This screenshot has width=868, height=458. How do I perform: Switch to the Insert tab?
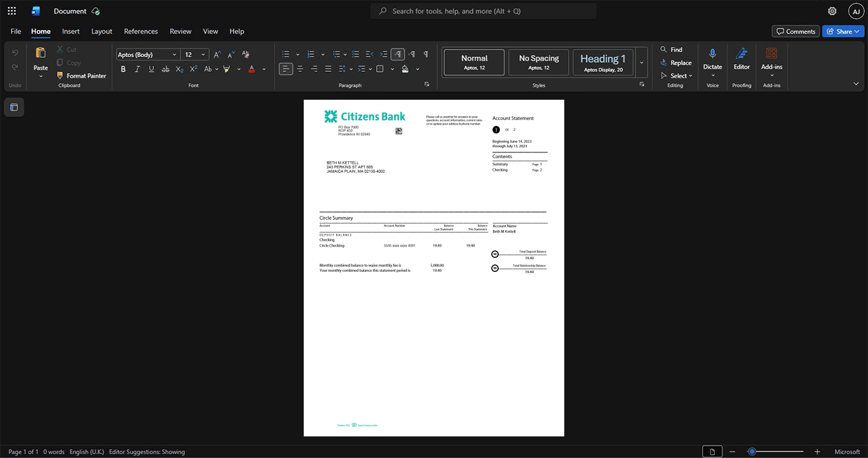pyautogui.click(x=71, y=31)
